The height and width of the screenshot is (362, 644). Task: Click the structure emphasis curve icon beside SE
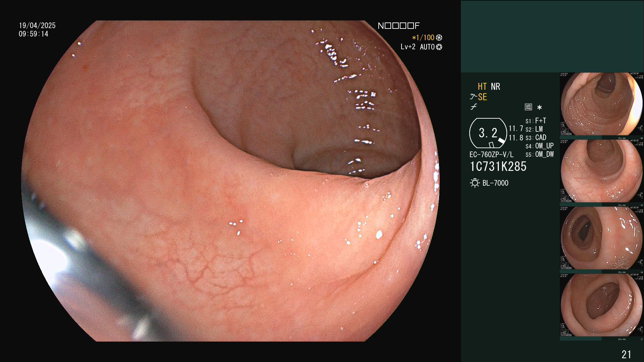click(473, 97)
